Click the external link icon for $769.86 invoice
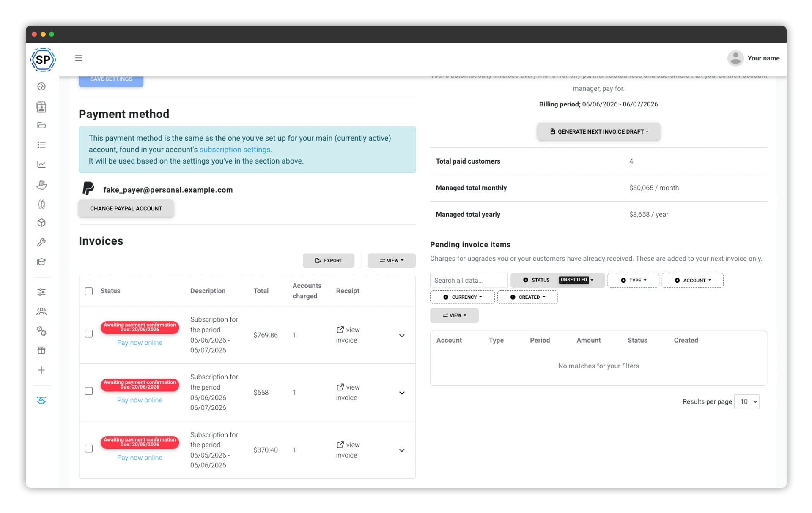The width and height of the screenshot is (812, 513). pyautogui.click(x=340, y=330)
